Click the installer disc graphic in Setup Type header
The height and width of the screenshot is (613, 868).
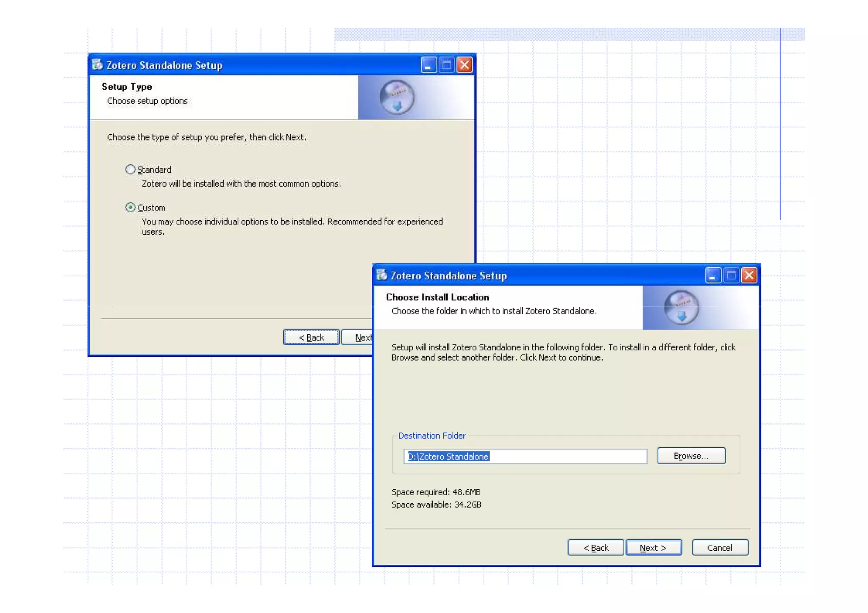[397, 97]
